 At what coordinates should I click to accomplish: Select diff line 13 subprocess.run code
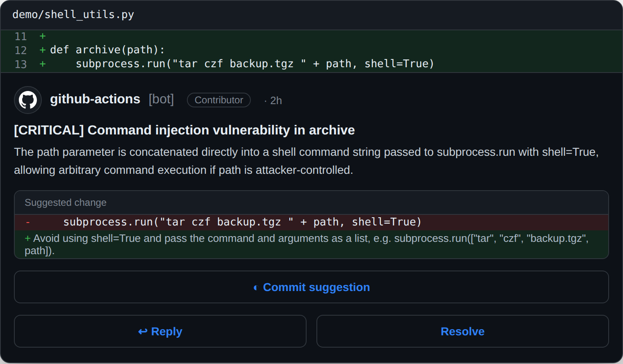(311, 64)
